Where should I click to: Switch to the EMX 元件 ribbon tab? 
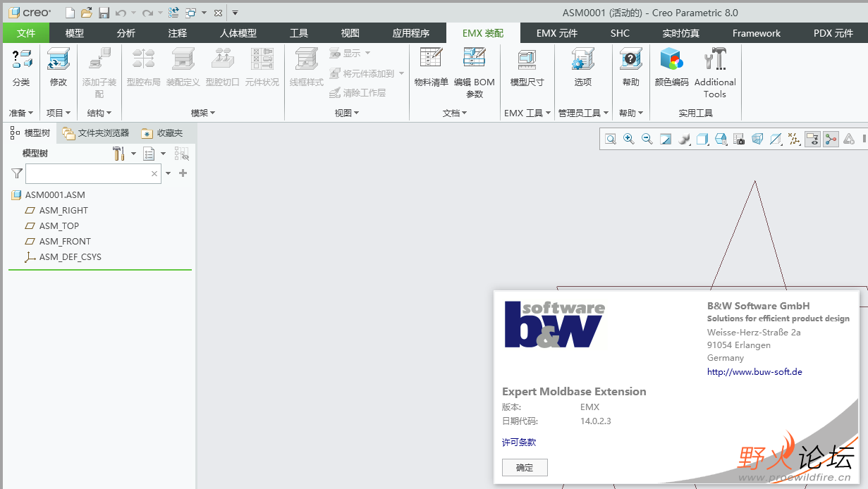[x=556, y=33]
